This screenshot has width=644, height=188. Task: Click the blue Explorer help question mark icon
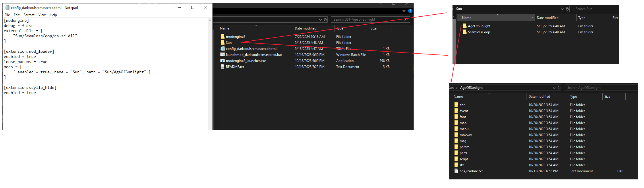[x=410, y=11]
